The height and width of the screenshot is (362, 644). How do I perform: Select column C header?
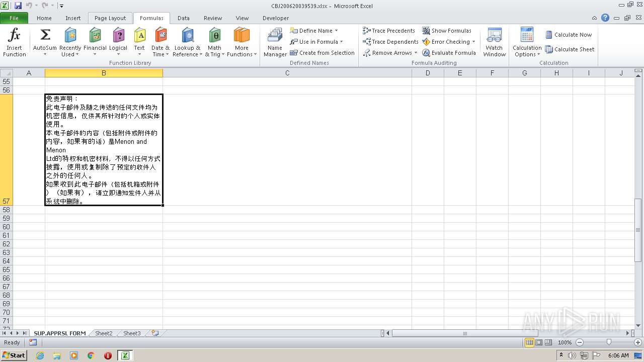(x=287, y=73)
